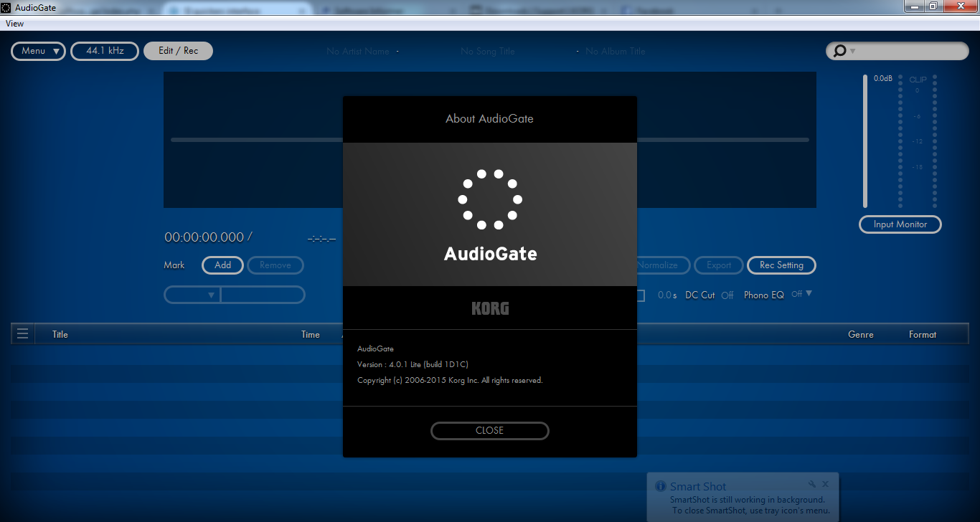Toggle the Edit / Rec mode button
This screenshot has width=980, height=522.
tap(178, 51)
